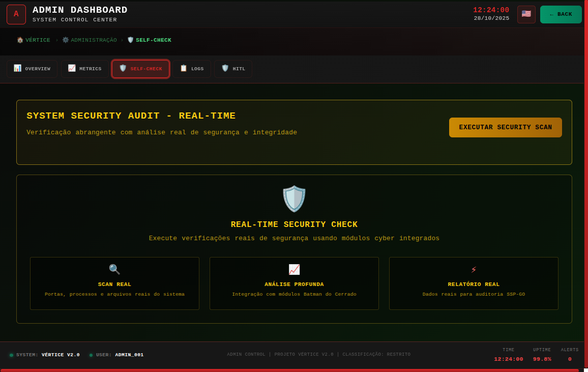Click the chart icon on Análise Profunda card
Screen dimensions: 588x372
click(294, 269)
